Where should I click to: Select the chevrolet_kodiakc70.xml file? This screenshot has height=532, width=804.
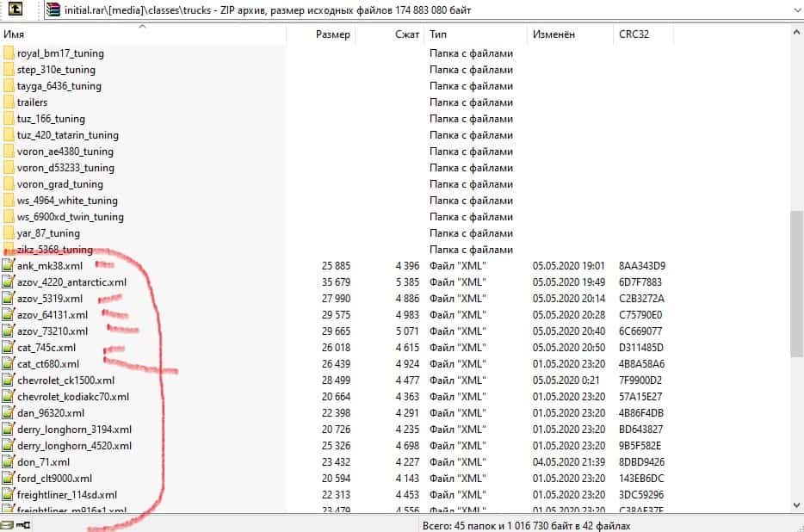pos(72,397)
